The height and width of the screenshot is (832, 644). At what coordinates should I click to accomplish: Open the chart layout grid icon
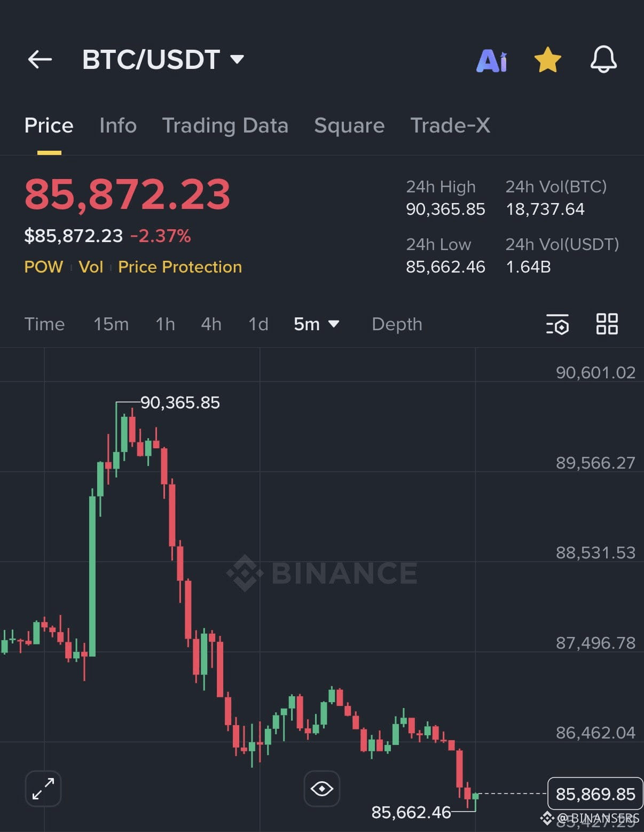(x=607, y=324)
